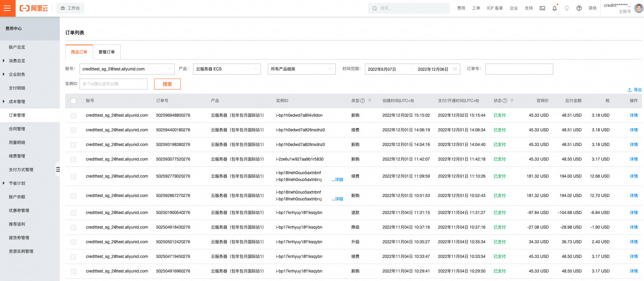
Task: Open the 工作台 workbench button
Action: tap(70, 8)
